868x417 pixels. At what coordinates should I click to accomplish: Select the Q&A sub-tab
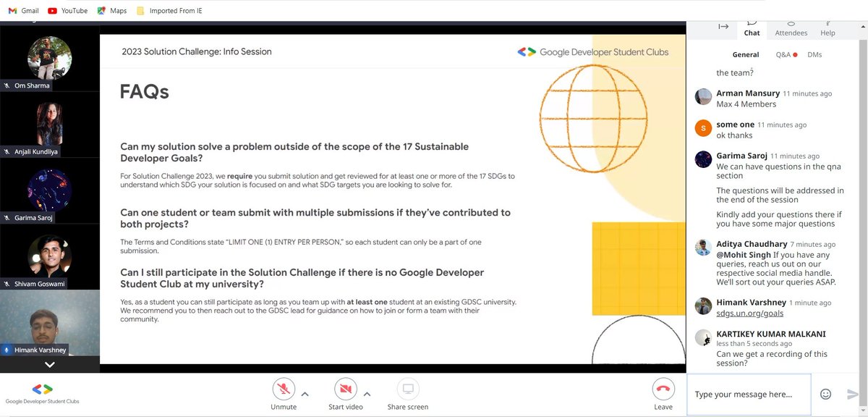tap(786, 54)
